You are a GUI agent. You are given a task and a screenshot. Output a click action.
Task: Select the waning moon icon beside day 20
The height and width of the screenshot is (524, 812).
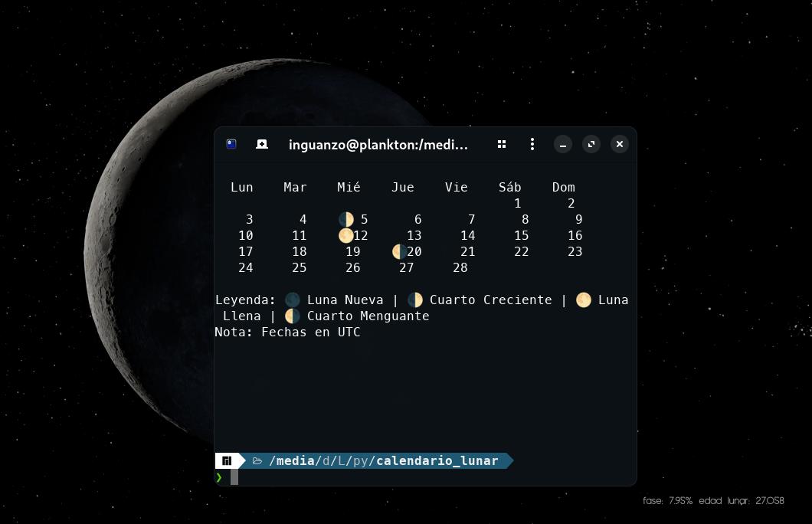pos(399,251)
